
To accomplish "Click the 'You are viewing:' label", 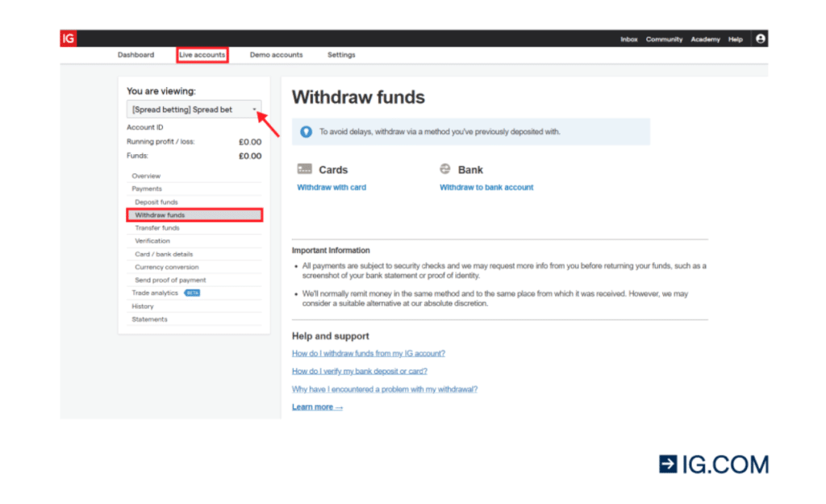I will pyautogui.click(x=161, y=91).
